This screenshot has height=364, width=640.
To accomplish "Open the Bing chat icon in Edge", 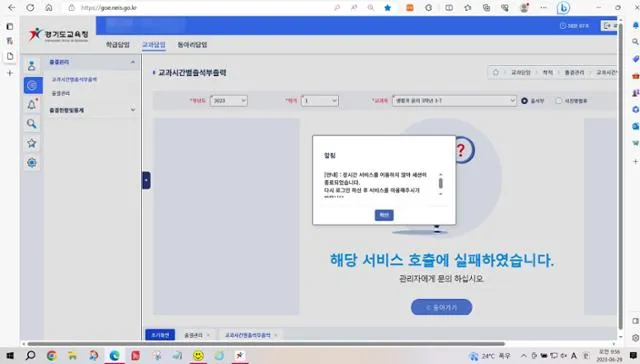I will [563, 8].
